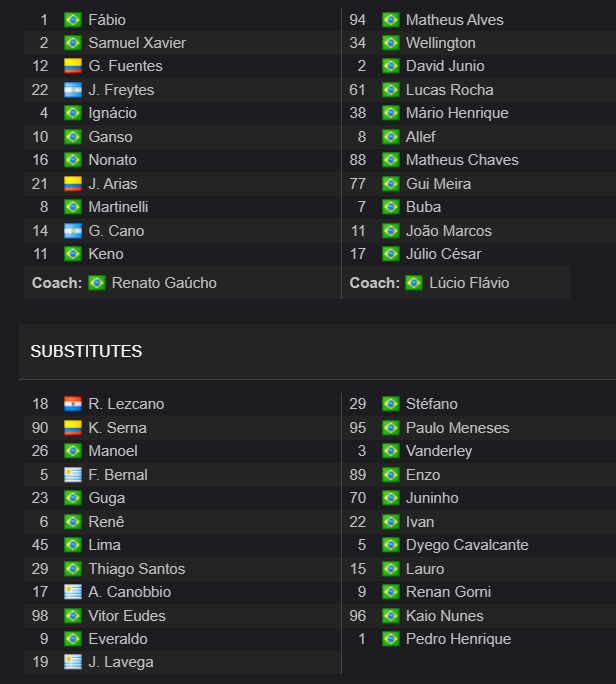Open Dyego Cavalcante's player link
The height and width of the screenshot is (684, 616).
[467, 545]
